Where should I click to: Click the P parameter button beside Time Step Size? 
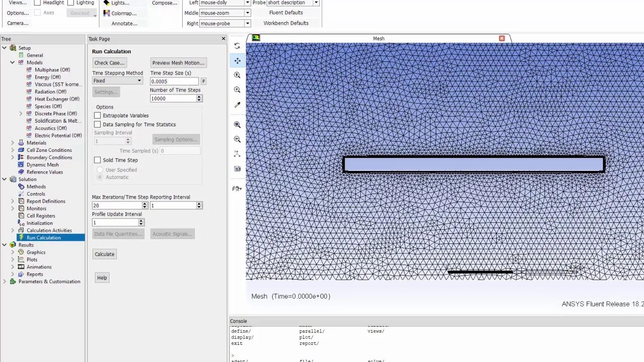click(x=203, y=81)
